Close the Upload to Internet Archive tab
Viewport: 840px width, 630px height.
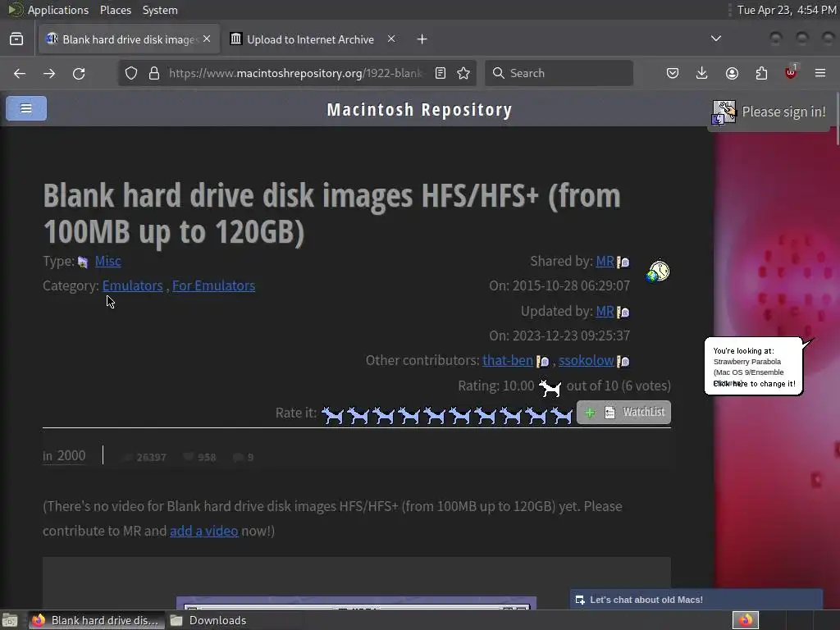click(x=391, y=39)
